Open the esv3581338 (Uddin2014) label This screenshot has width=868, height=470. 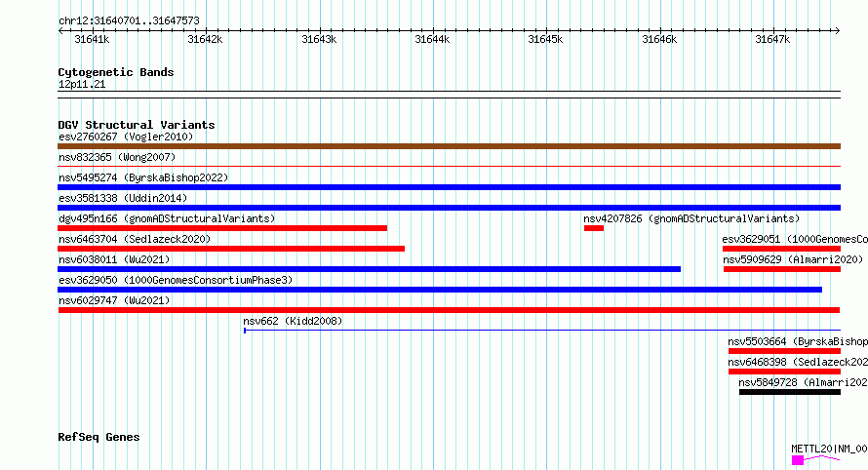coord(123,198)
